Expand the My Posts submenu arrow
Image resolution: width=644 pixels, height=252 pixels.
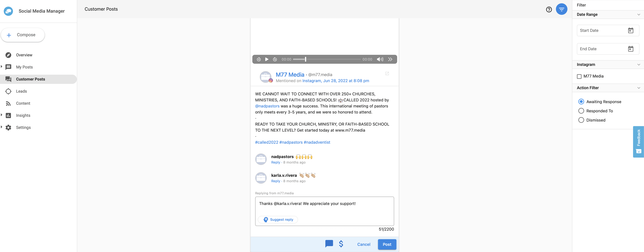click(x=2, y=67)
